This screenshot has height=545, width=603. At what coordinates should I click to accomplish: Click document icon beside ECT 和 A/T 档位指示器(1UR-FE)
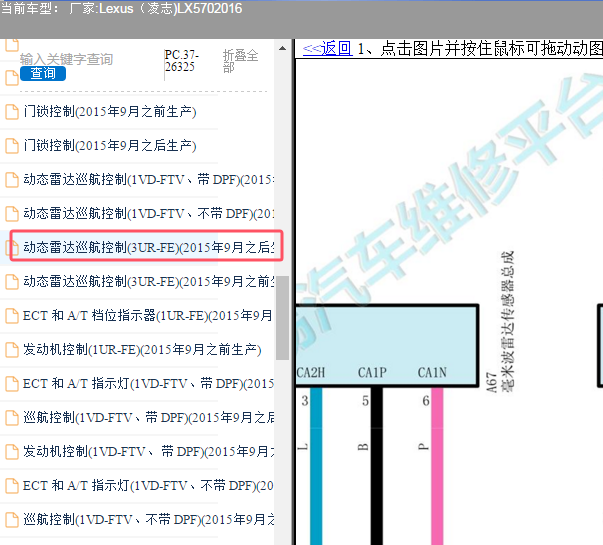12,316
